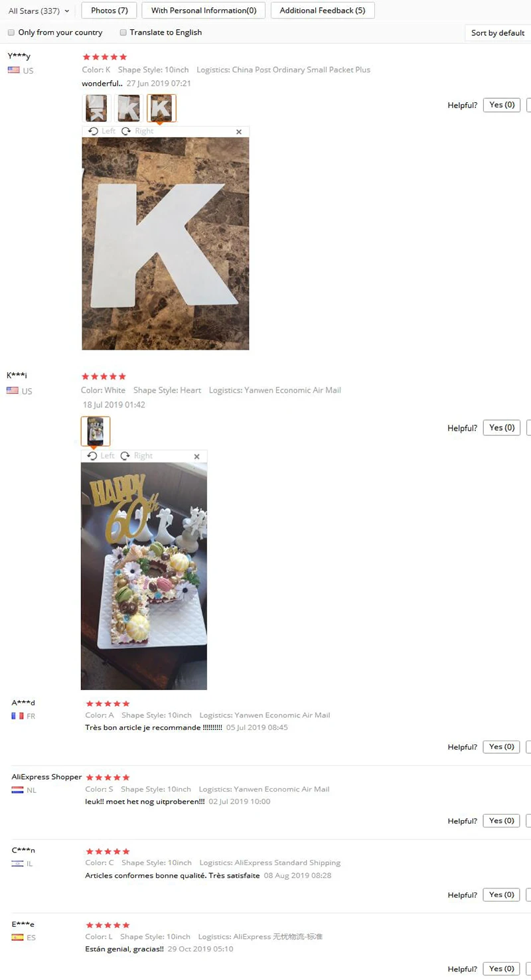This screenshot has height=980, width=531.
Task: Vote Yes on A***d's French review
Action: (502, 746)
